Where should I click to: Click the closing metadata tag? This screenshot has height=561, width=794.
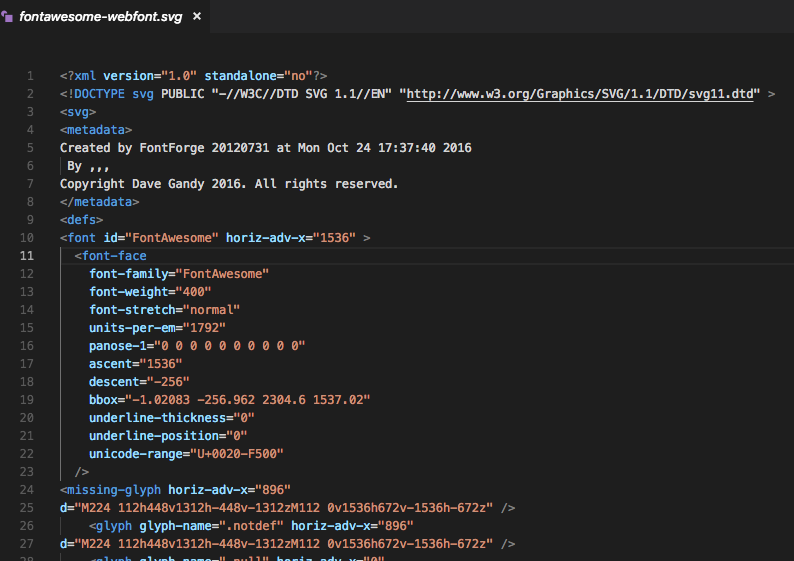pyautogui.click(x=99, y=202)
